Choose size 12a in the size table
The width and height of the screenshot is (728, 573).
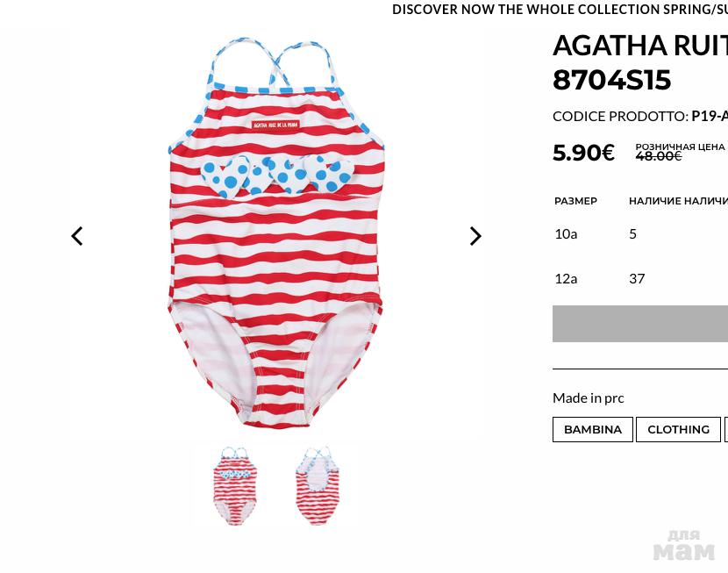point(566,279)
